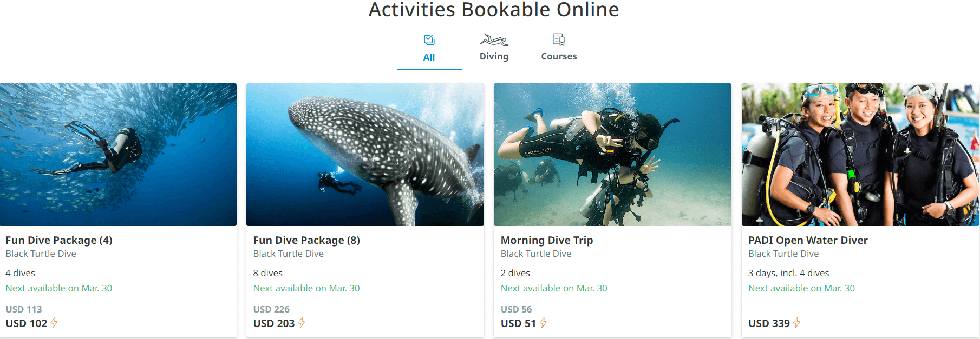The image size is (980, 339).
Task: Open the PADI Open Water Diver title
Action: pyautogui.click(x=808, y=240)
